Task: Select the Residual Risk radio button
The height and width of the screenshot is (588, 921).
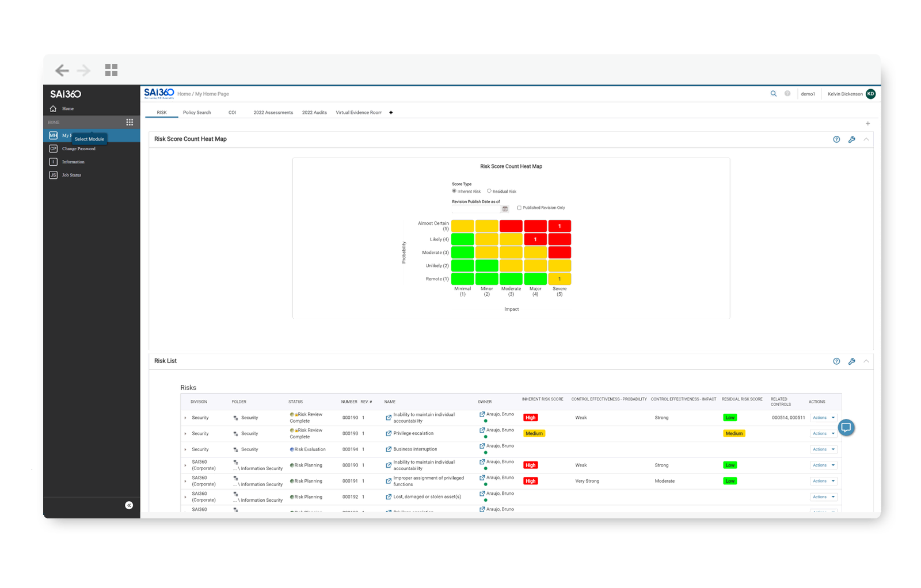Action: click(489, 190)
